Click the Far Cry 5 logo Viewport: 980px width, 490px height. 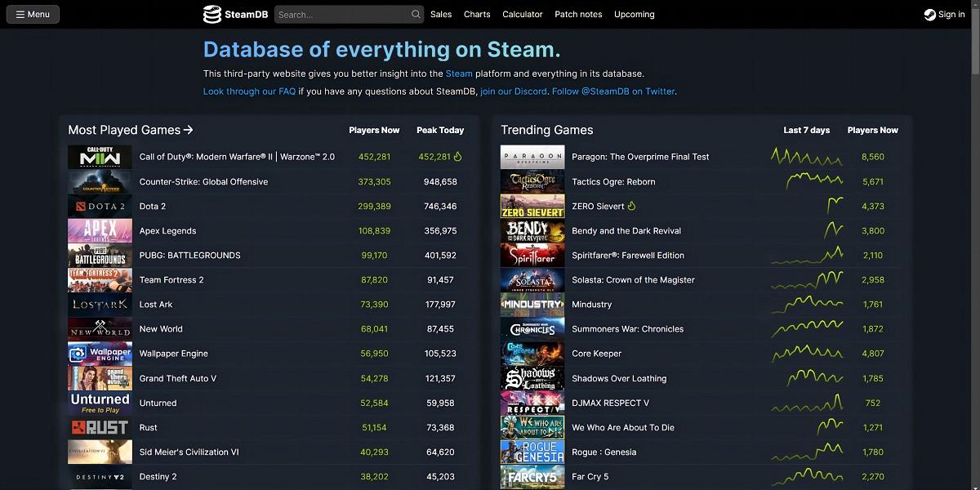click(532, 476)
